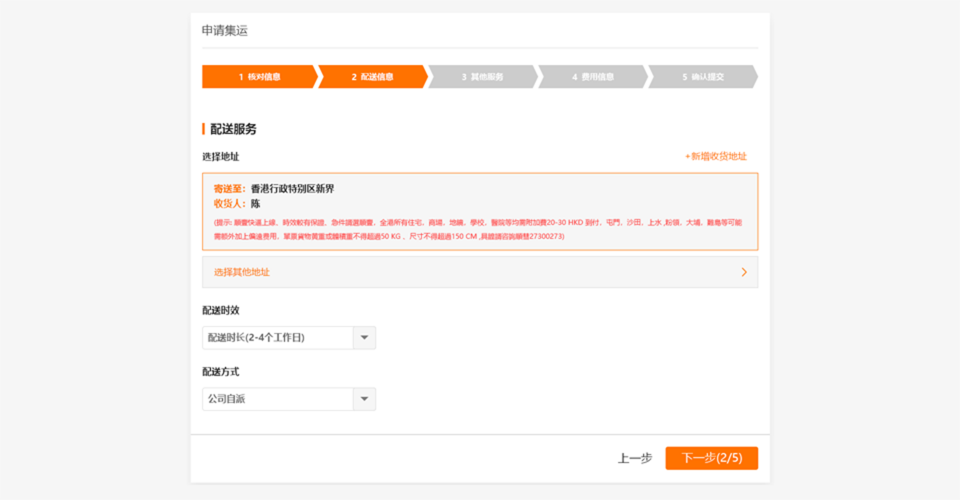Click the chevron arrow beside 选择其他地址

(x=744, y=272)
